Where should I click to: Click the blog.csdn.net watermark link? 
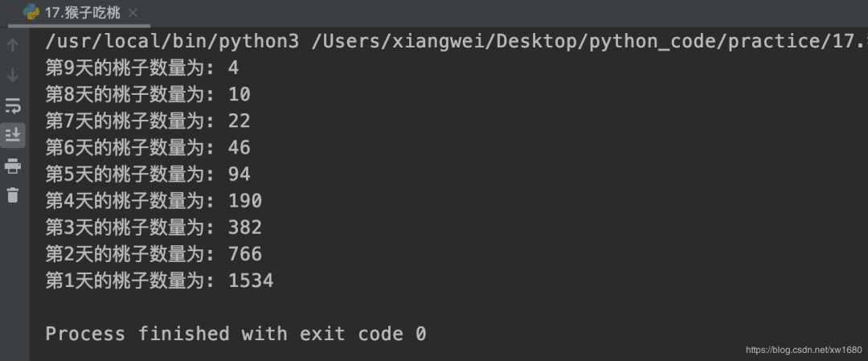(804, 351)
